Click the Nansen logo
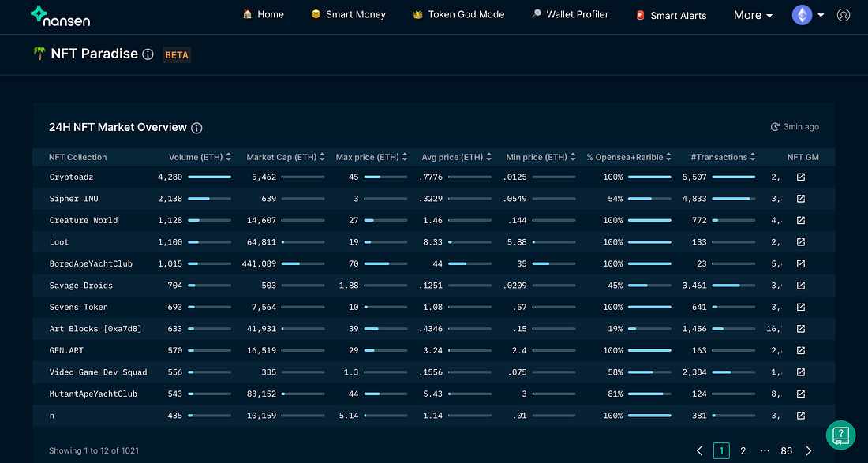This screenshot has height=463, width=868. click(x=60, y=16)
